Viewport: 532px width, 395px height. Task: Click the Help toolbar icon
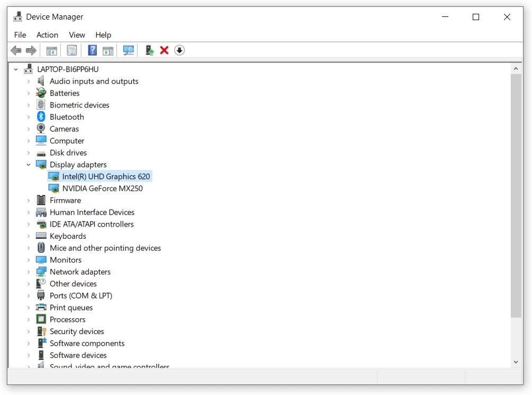pos(93,50)
